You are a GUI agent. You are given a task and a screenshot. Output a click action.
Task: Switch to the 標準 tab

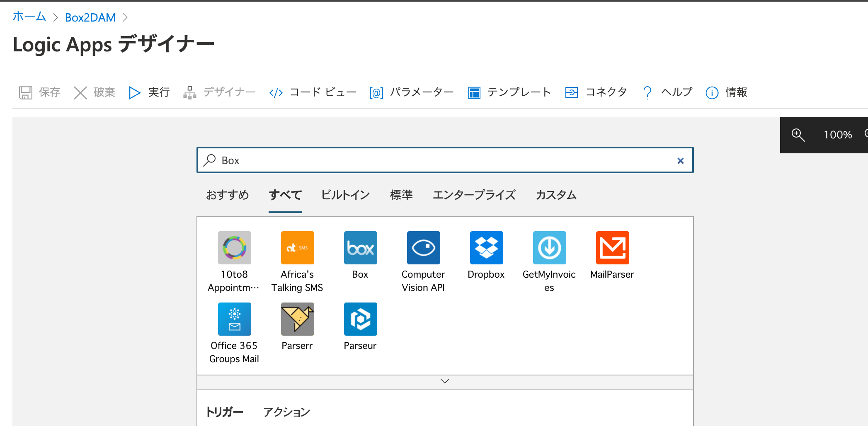[x=401, y=195]
